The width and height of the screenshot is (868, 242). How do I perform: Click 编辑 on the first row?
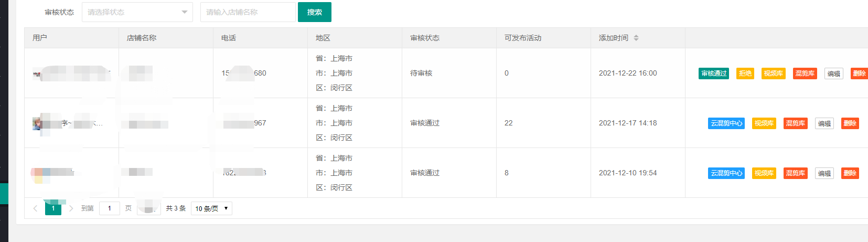tap(833, 73)
